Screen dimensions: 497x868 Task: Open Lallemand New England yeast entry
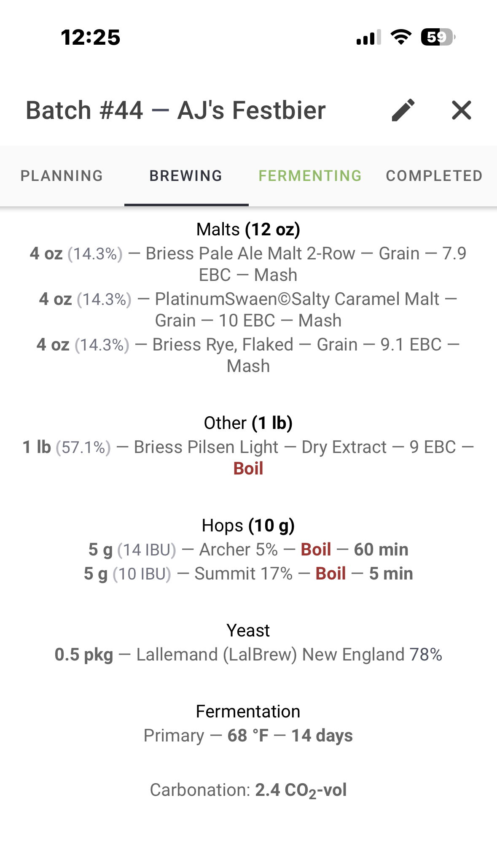pyautogui.click(x=248, y=655)
